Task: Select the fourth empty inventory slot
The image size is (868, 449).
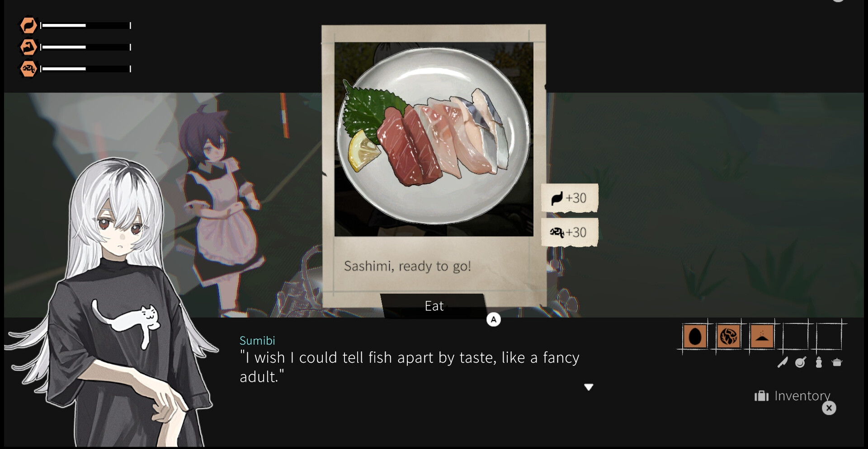Action: point(795,336)
